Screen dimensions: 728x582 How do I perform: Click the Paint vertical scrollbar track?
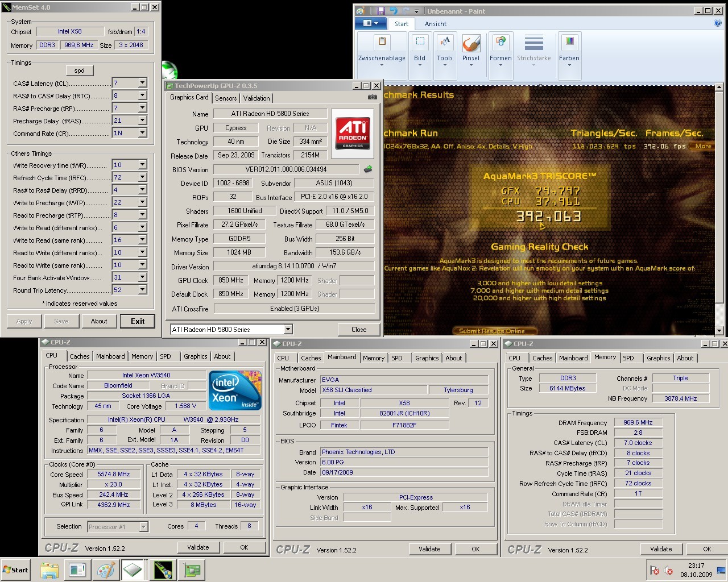[x=719, y=208]
